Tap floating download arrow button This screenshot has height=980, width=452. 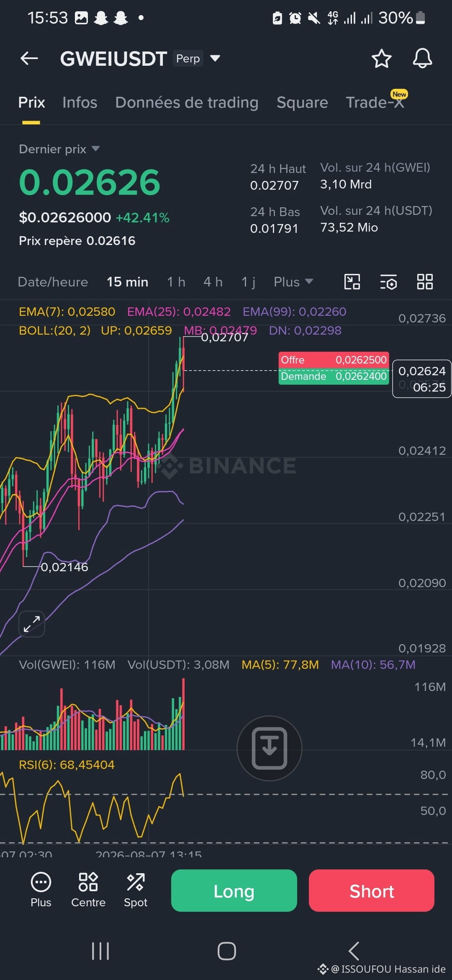270,748
